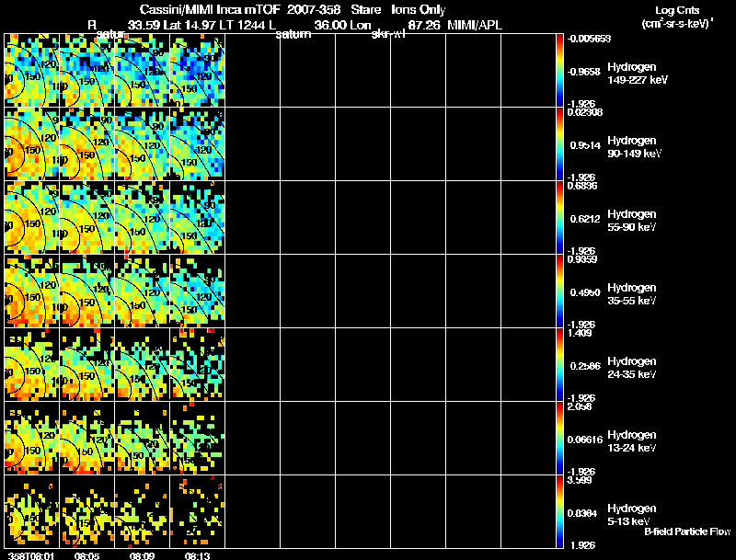The height and width of the screenshot is (560, 736).
Task: Select the 'Hydrogen 13-24 keV' label
Action: tap(632, 441)
